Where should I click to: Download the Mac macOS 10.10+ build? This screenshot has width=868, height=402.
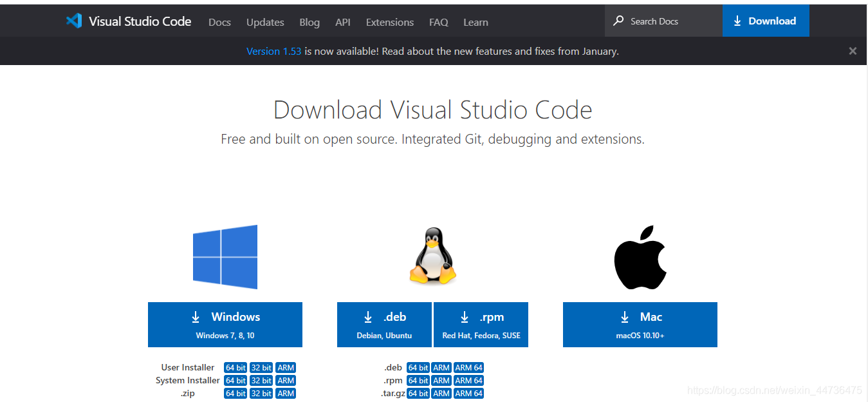pos(640,325)
